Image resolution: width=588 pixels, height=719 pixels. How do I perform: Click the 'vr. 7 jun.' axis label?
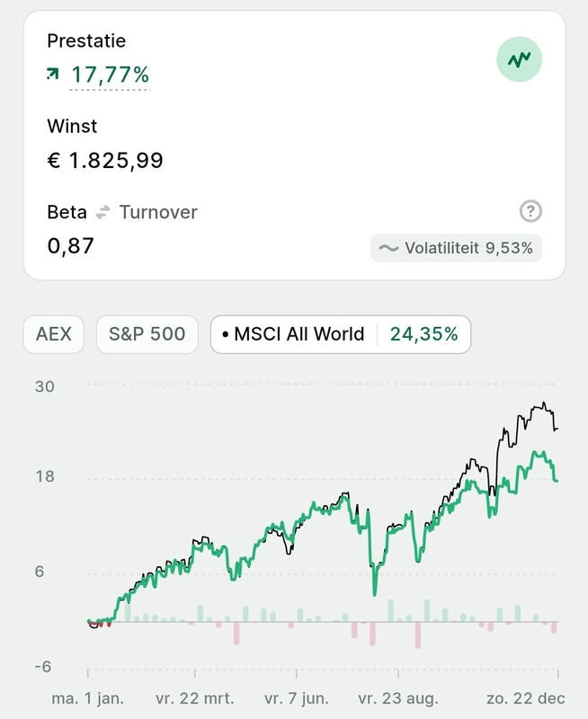pyautogui.click(x=299, y=697)
